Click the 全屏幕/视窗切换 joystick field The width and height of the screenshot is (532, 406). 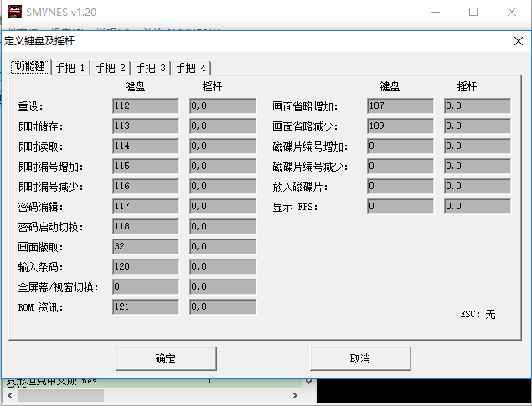[x=223, y=286]
